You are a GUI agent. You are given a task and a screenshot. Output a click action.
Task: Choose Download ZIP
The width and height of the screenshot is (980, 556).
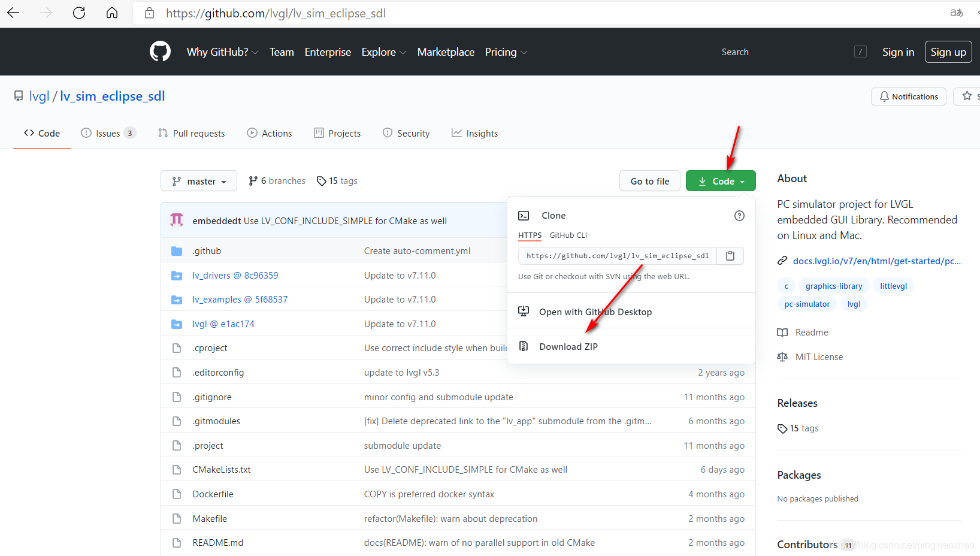pyautogui.click(x=568, y=346)
